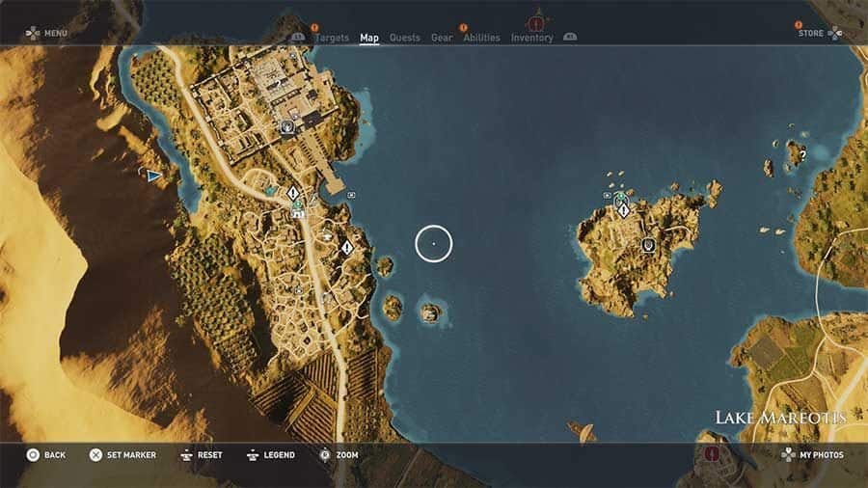
Task: Open the MENU option
Action: 46,33
